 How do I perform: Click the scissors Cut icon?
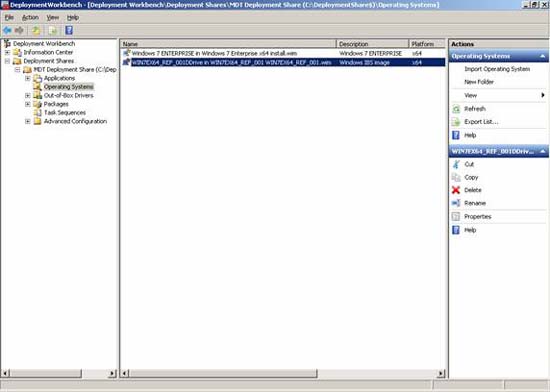coord(456,164)
